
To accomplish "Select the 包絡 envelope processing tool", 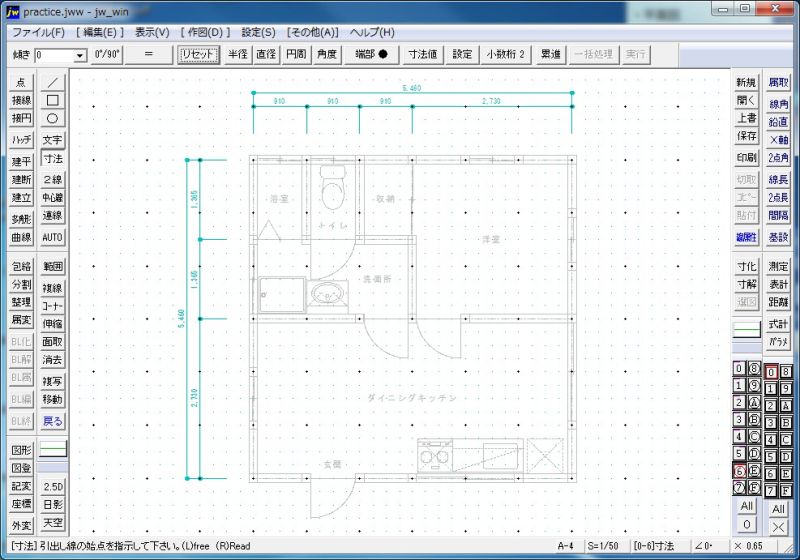I will point(21,266).
